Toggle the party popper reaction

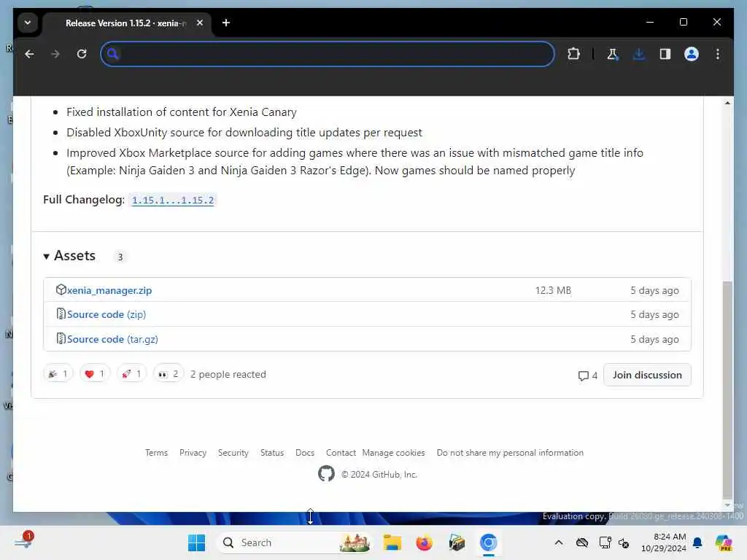pyautogui.click(x=58, y=374)
